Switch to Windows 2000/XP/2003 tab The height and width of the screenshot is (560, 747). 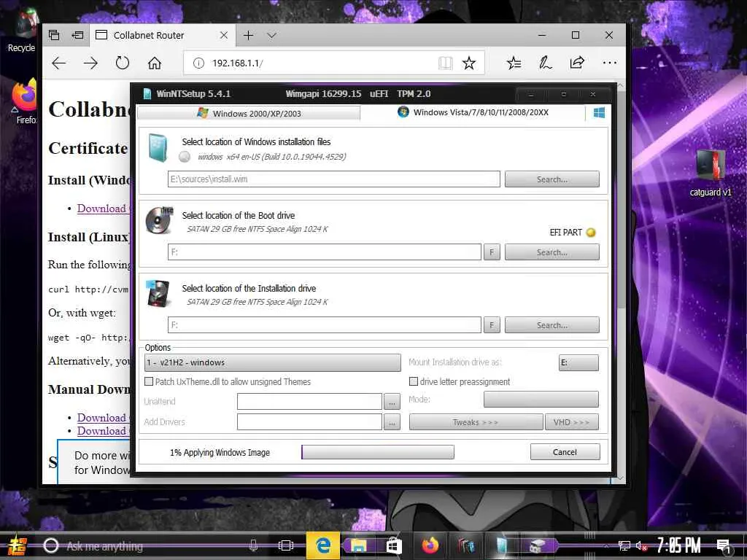(249, 113)
